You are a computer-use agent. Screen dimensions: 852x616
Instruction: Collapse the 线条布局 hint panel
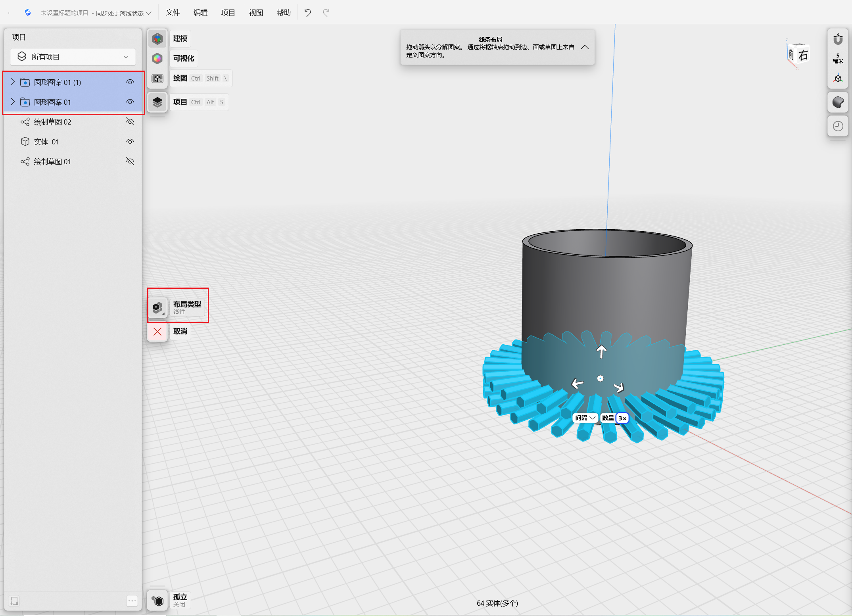click(x=585, y=47)
